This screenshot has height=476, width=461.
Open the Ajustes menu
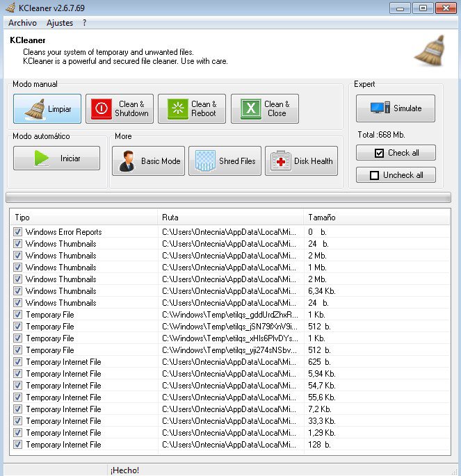click(60, 23)
